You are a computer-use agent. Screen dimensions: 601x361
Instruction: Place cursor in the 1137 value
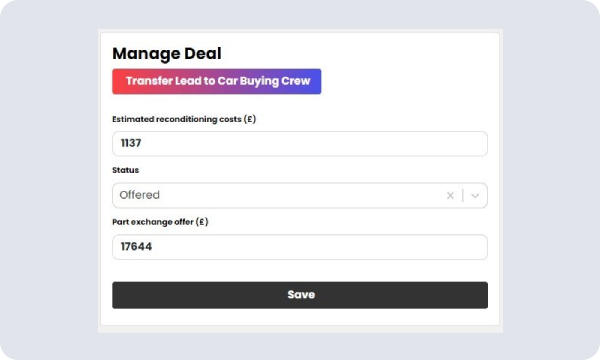tap(131, 143)
